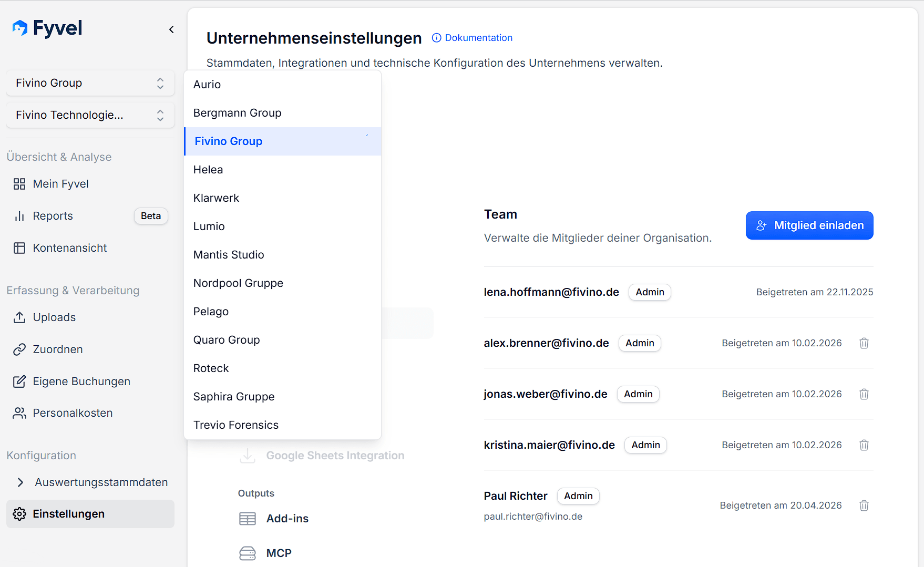
Task: Select Trevio Forensics entry
Action: tap(282, 425)
